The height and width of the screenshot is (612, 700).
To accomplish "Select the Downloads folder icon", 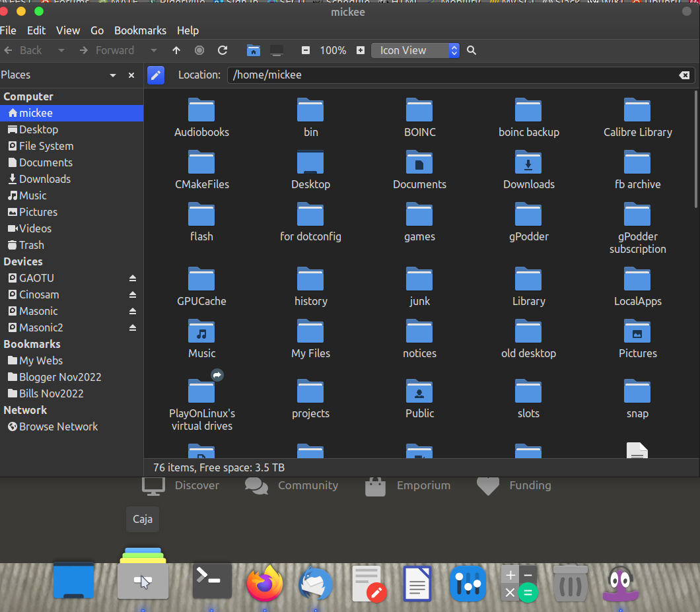I will [x=528, y=162].
